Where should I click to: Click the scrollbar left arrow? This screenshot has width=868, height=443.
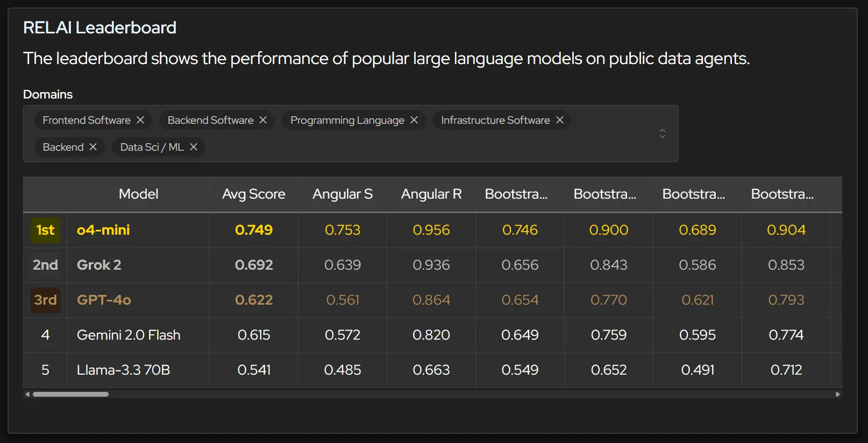(x=27, y=394)
